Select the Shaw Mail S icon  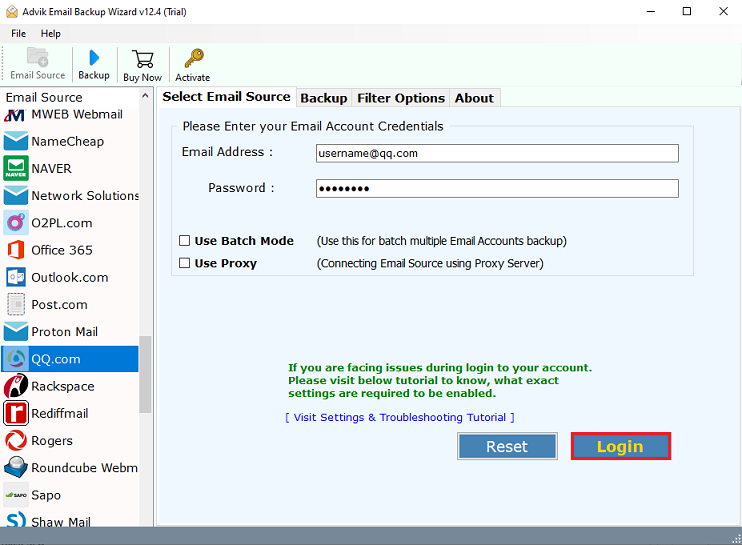[x=16, y=519]
